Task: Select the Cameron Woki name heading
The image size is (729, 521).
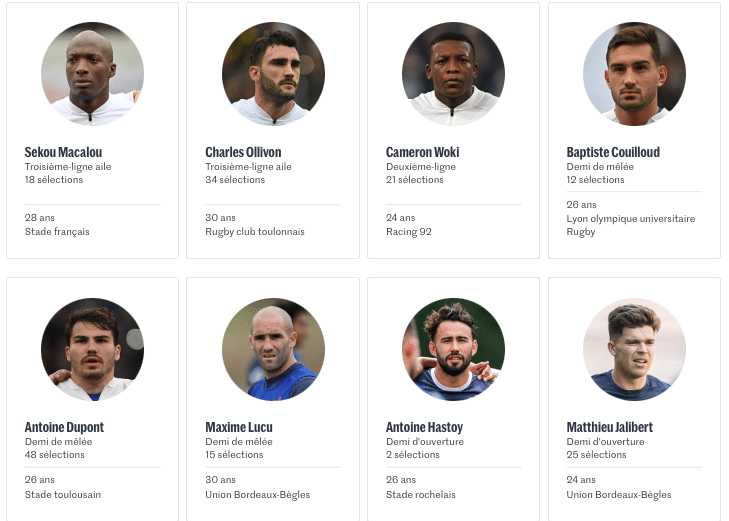Action: pos(423,152)
